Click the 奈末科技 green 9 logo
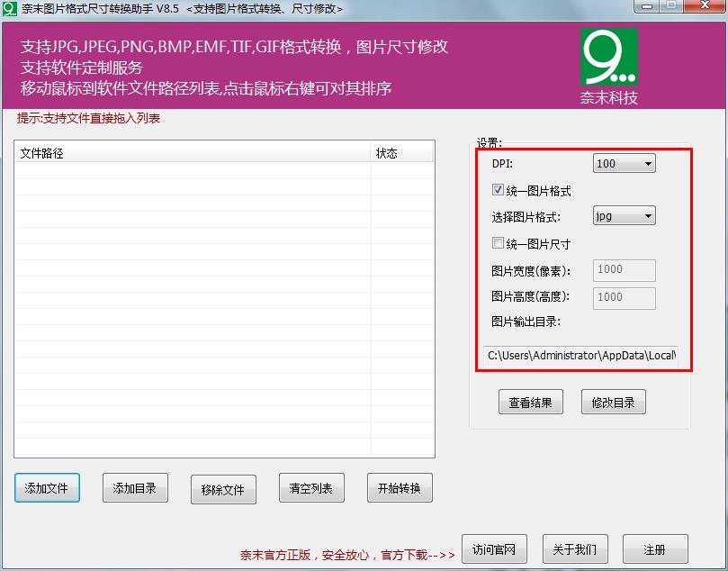 pos(609,57)
